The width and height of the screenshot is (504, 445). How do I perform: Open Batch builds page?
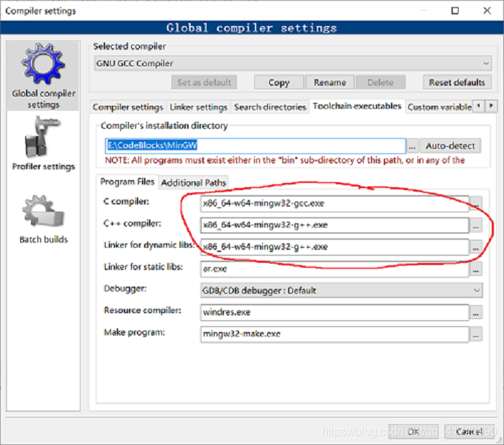tap(43, 220)
